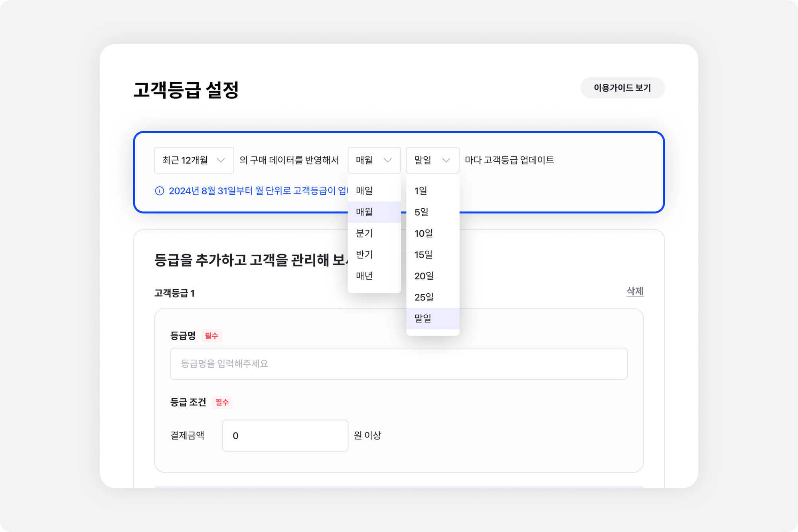Choose 25일 from the day list

[433, 297]
